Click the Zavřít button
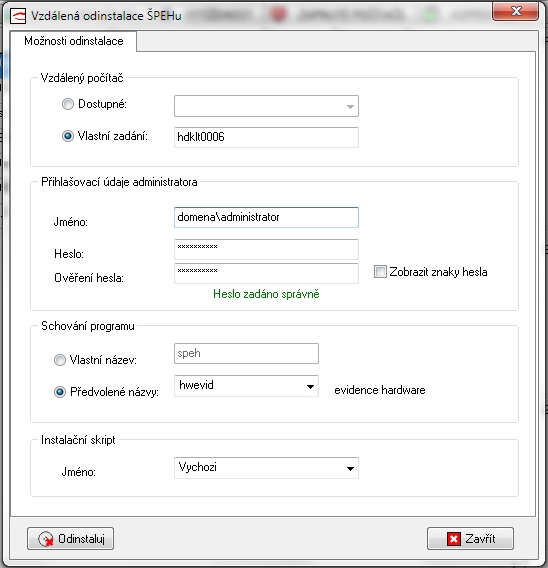Screen dimensions: 548x568 click(470, 539)
